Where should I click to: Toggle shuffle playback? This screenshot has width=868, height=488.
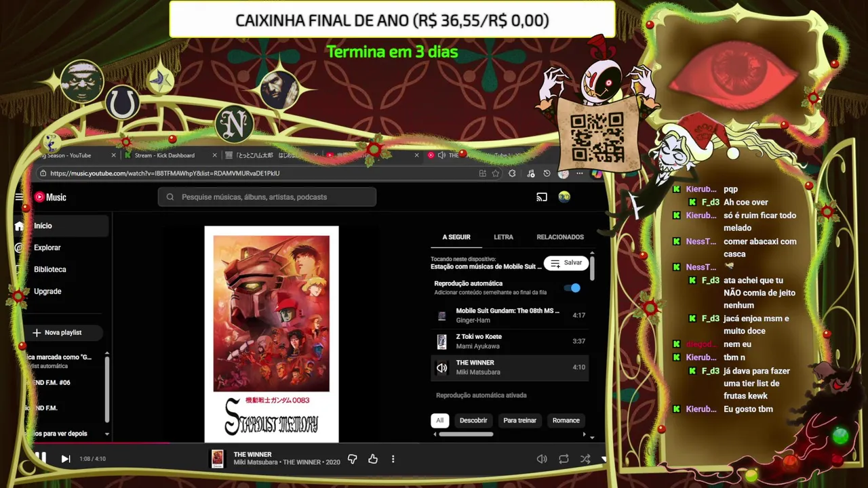(x=585, y=459)
